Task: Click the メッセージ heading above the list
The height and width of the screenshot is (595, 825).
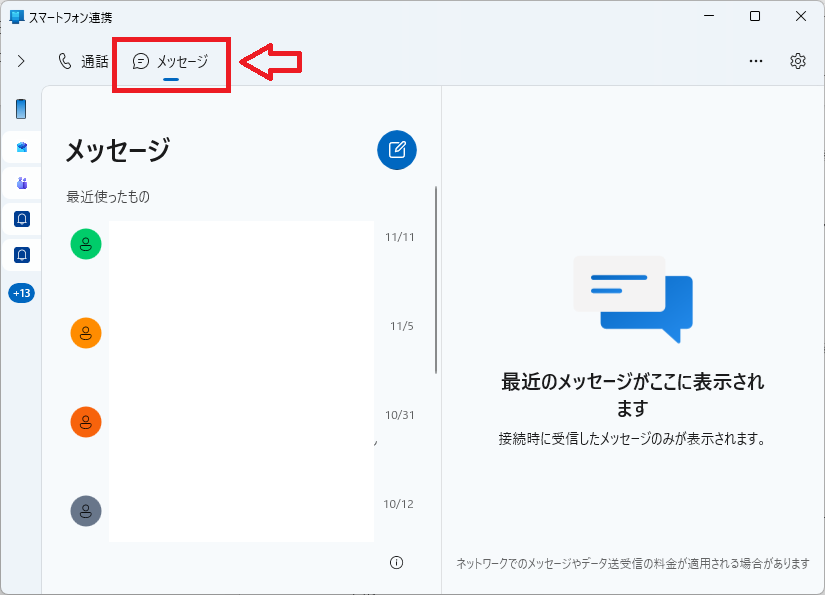Action: pyautogui.click(x=116, y=147)
